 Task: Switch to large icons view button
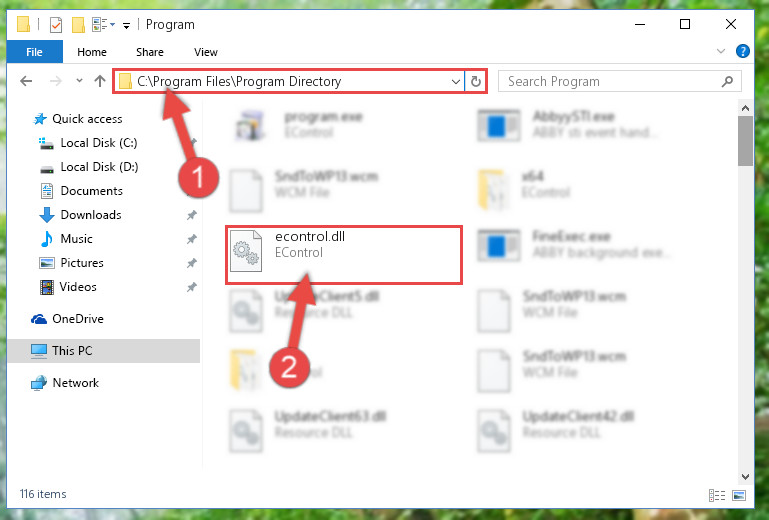[739, 495]
